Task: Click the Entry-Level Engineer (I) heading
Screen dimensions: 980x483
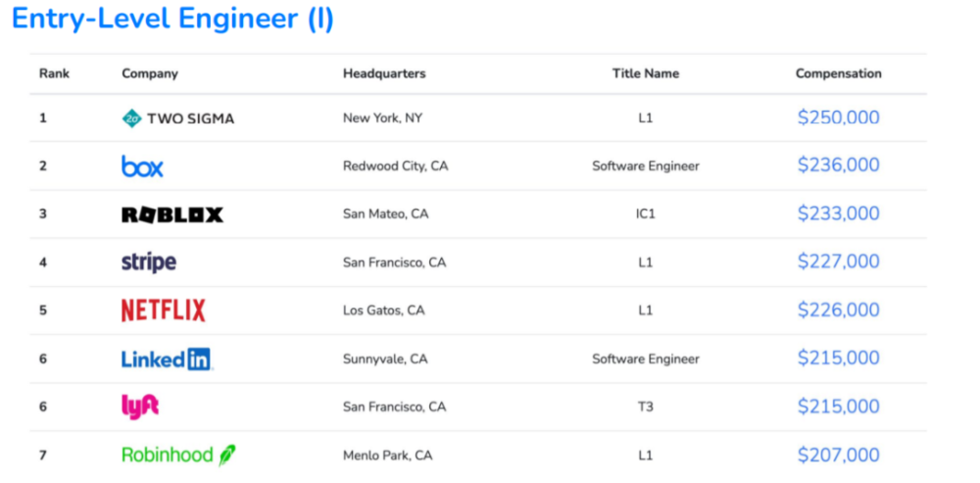Action: click(x=173, y=19)
